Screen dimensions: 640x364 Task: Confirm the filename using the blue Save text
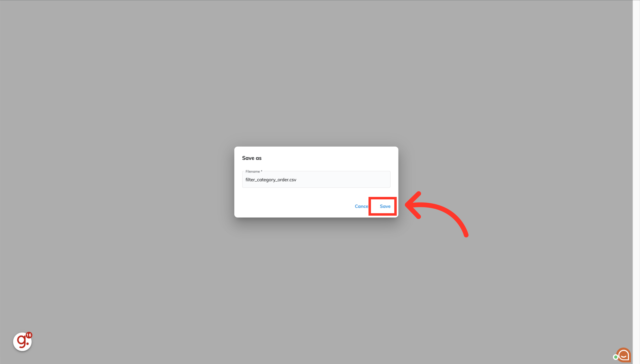point(385,206)
